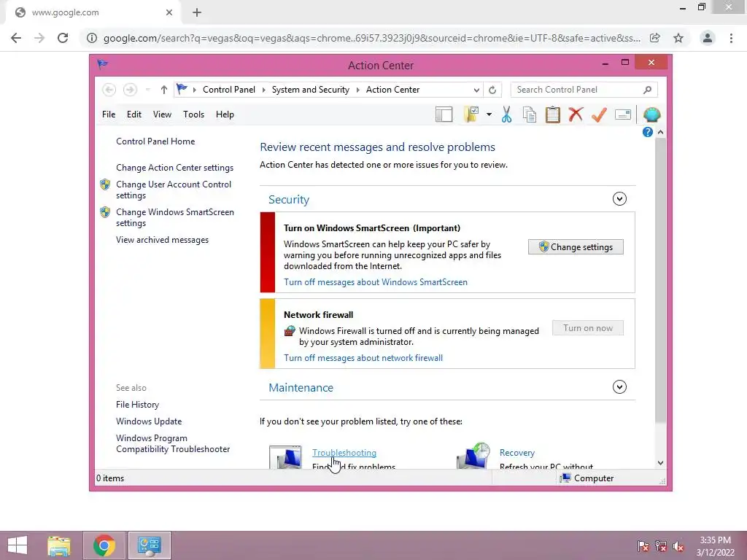Click the Control Panel taskbar icon
The image size is (747, 560).
coord(149,545)
